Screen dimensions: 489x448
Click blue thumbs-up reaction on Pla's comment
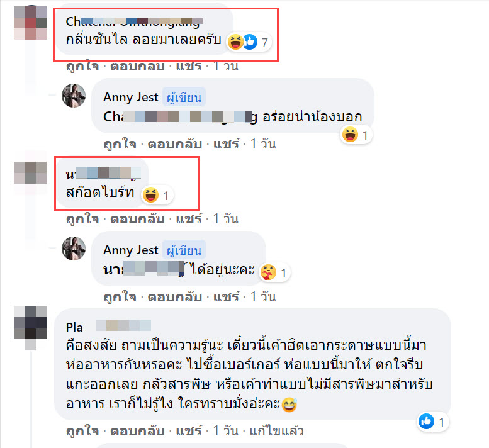(426, 422)
